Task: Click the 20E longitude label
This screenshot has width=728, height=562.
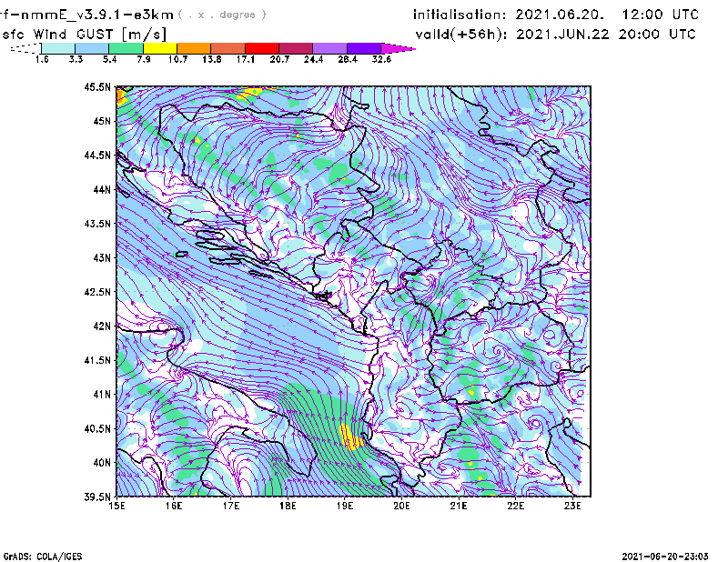Action: point(401,506)
